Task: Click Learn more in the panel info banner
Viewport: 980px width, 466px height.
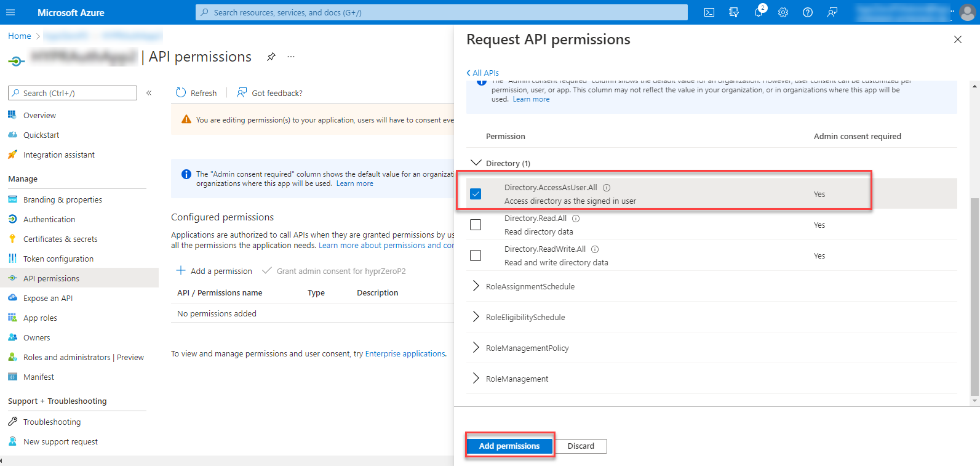Action: point(532,99)
